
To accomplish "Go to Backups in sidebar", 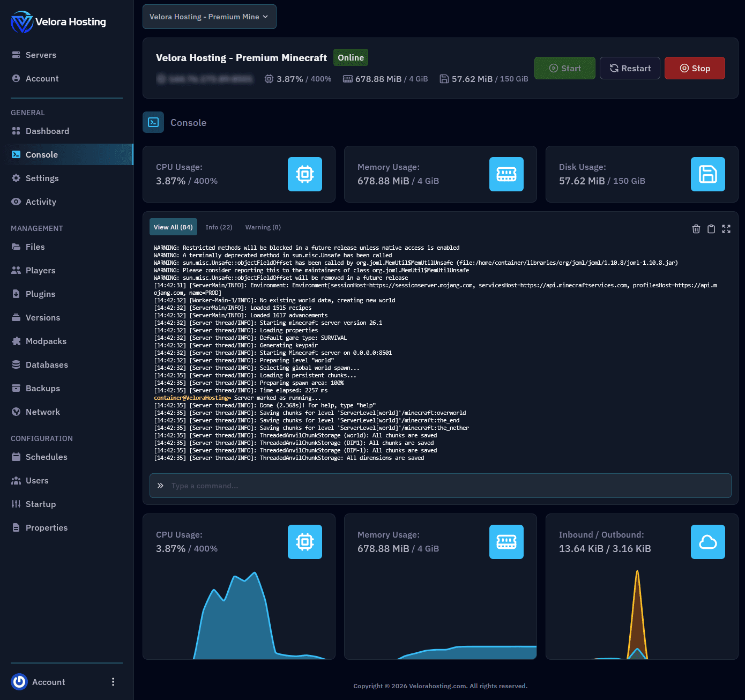I will point(42,388).
